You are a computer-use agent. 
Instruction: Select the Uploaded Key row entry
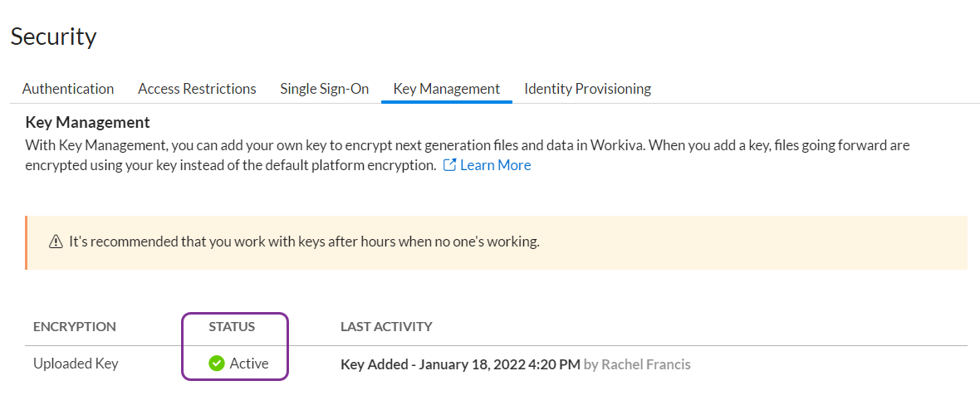click(x=76, y=364)
